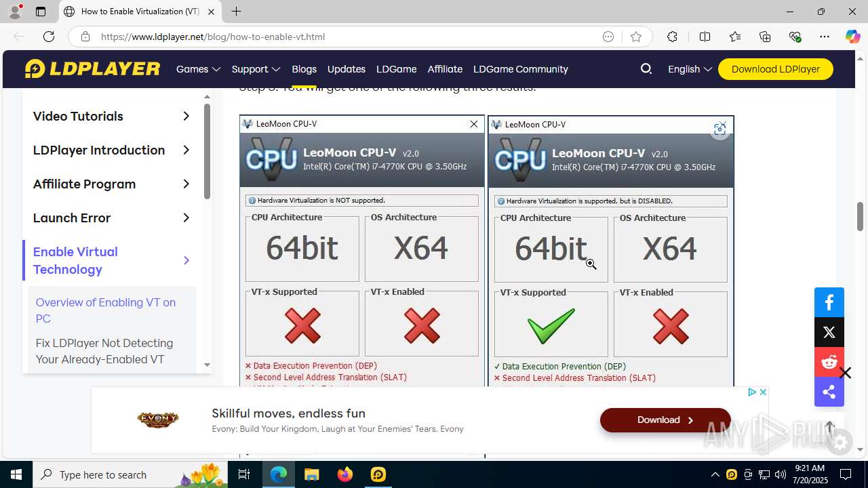Click Edge browser icon in taskbar
868x488 pixels.
279,474
